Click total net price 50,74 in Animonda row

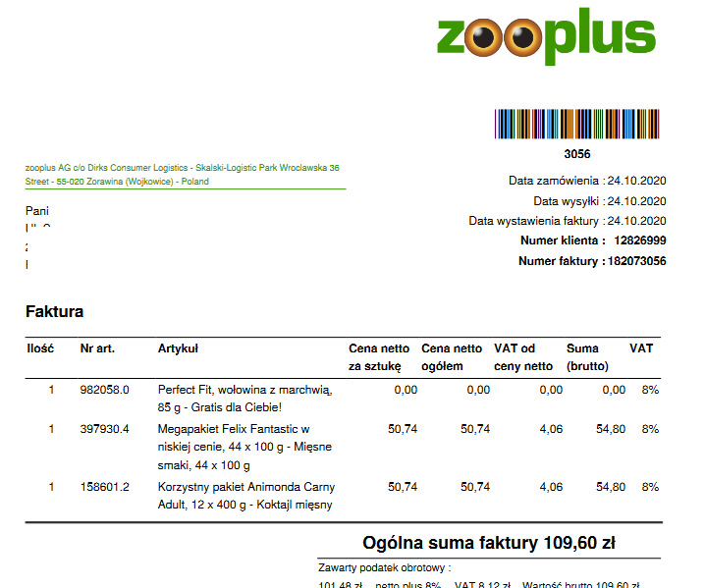[475, 487]
